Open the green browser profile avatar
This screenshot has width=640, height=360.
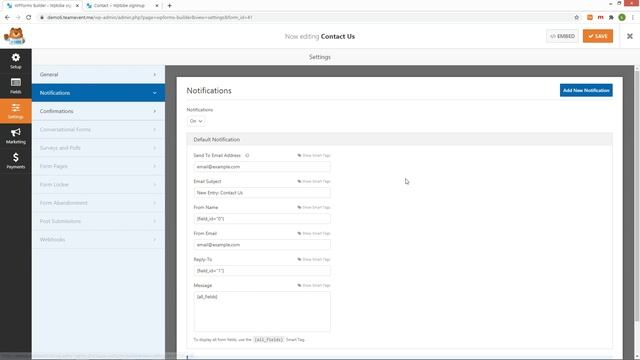point(622,17)
